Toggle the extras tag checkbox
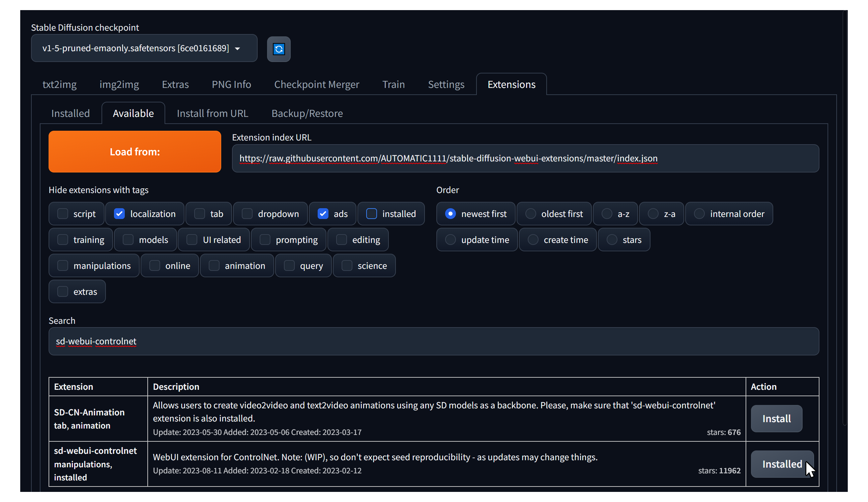Image resolution: width=868 pixels, height=502 pixels. coord(62,291)
